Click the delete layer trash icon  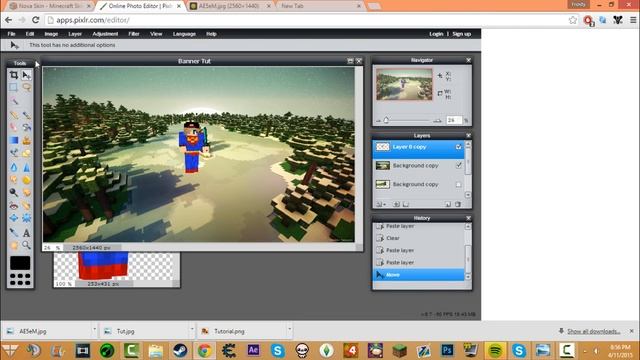(x=458, y=204)
